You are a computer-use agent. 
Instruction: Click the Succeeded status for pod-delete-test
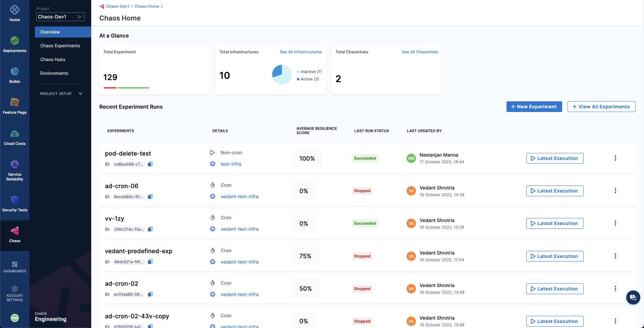(365, 158)
